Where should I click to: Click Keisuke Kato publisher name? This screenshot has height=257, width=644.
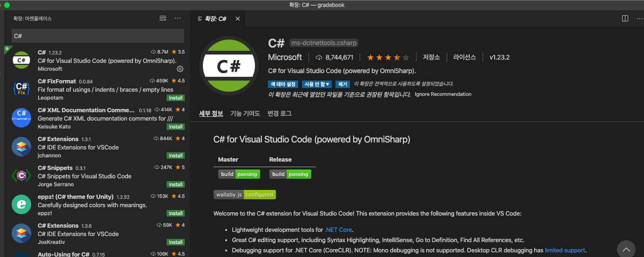coord(54,127)
